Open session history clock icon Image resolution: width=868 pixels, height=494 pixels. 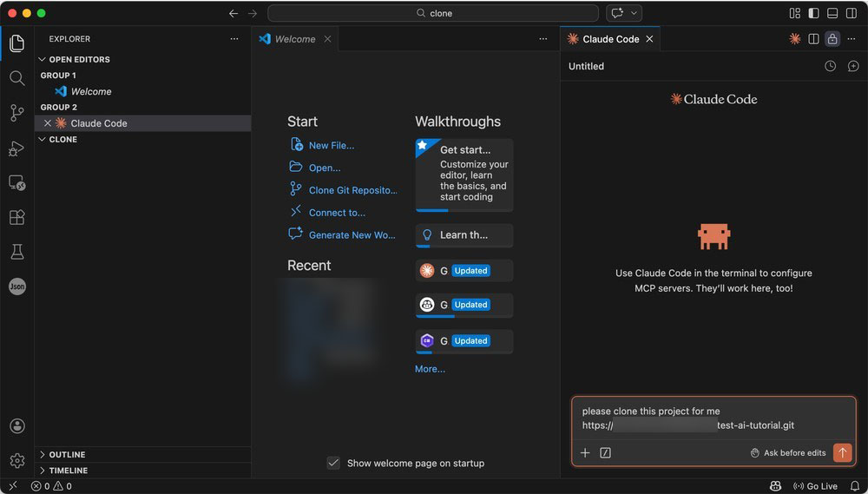click(x=831, y=66)
